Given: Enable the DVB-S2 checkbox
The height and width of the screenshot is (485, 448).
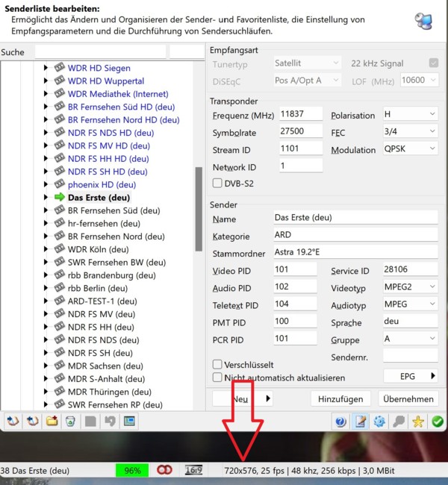Looking at the screenshot, I should point(217,183).
